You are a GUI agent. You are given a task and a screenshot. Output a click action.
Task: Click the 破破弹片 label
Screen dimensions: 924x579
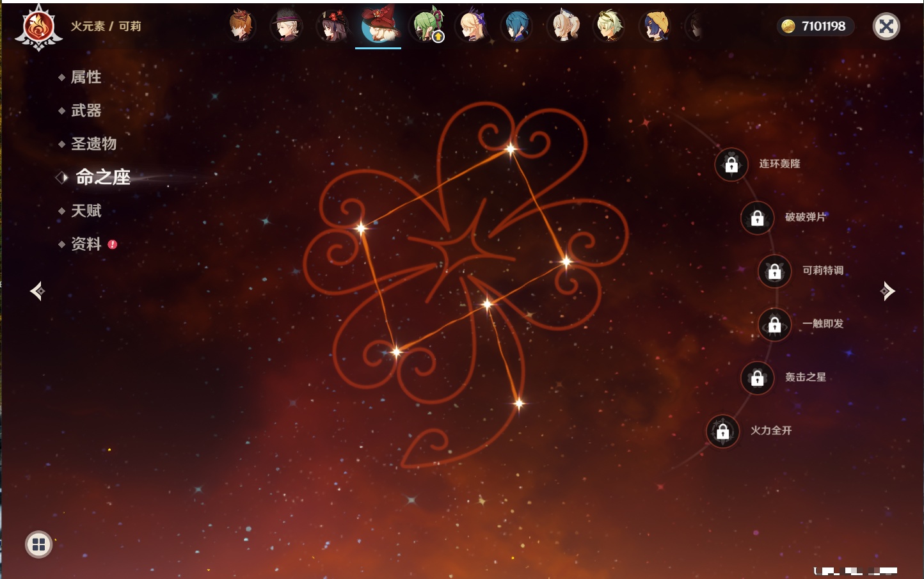[x=806, y=217]
